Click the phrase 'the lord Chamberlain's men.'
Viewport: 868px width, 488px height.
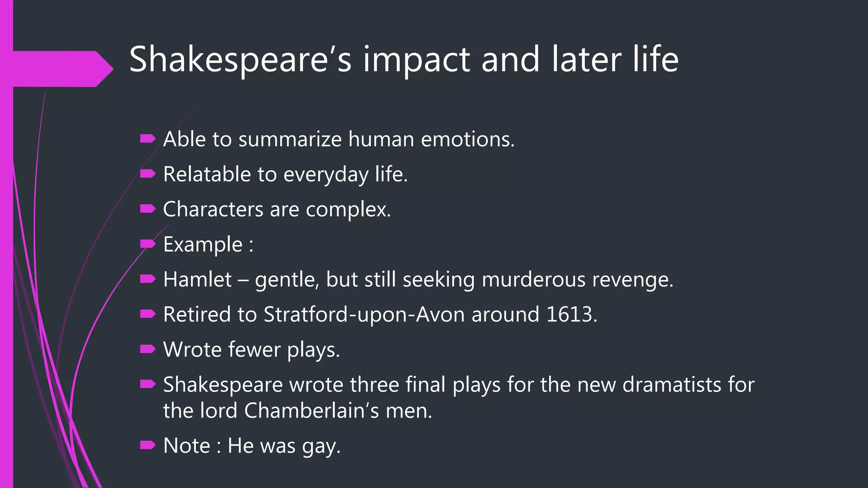298,410
